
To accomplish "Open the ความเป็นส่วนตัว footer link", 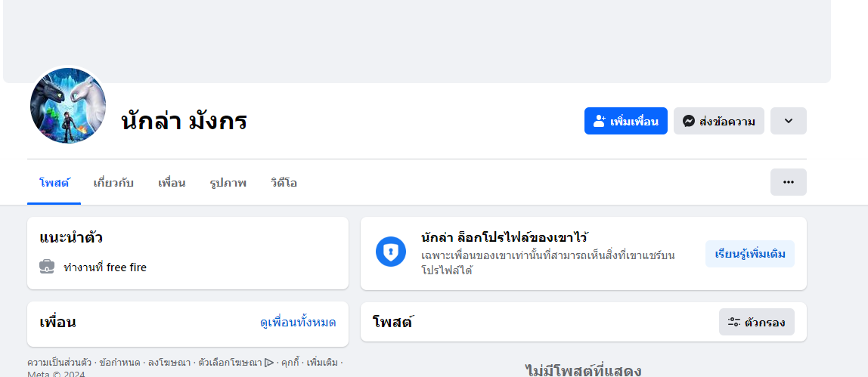I will (59, 363).
